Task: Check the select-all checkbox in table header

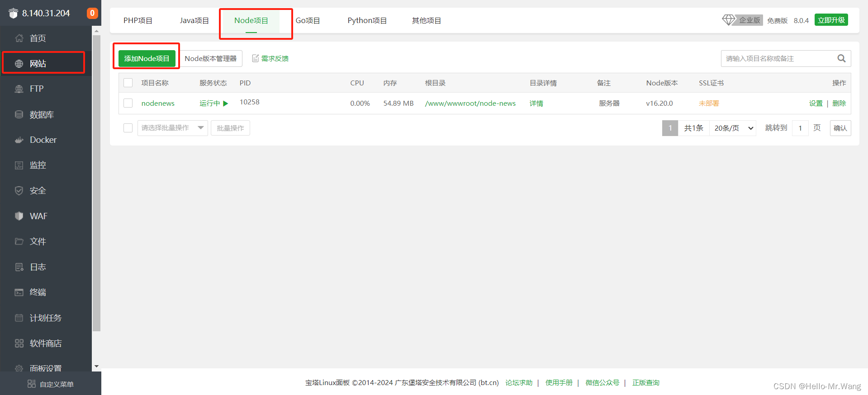Action: (x=128, y=83)
